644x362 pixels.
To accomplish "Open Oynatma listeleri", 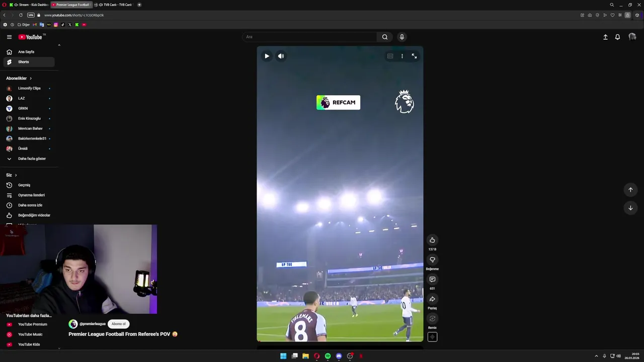I will [29, 195].
